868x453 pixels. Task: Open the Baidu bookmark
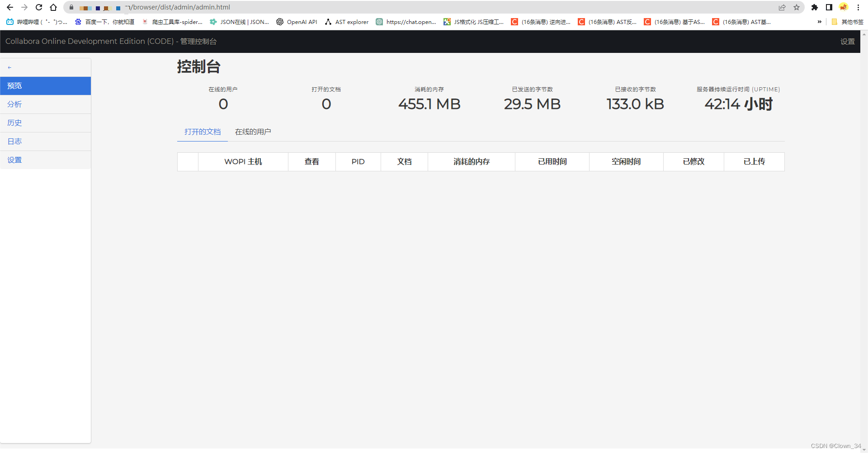point(104,22)
